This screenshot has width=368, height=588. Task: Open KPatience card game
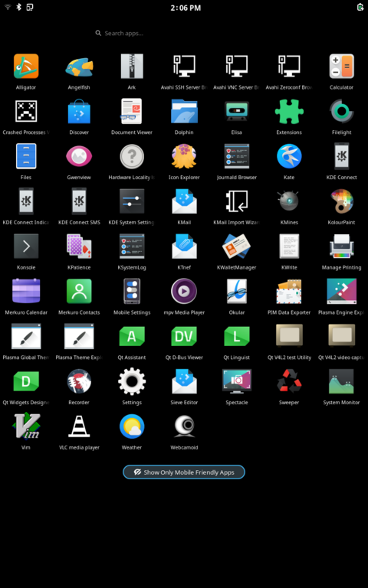pyautogui.click(x=79, y=247)
